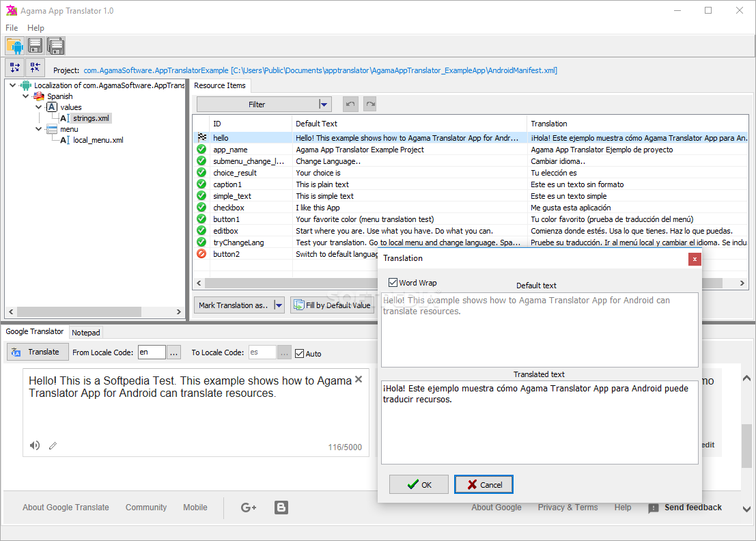Select local_menu.xml in the tree

pos(98,140)
